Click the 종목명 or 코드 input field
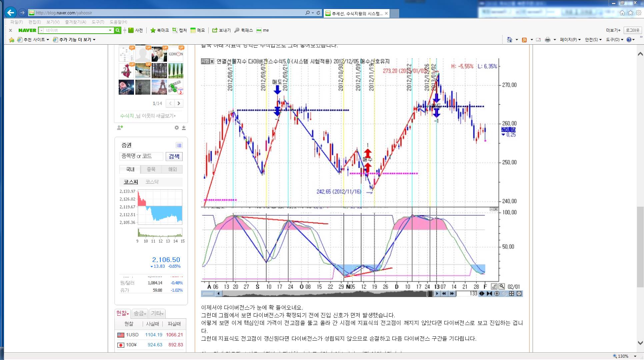Screen dimensions: 644x360 pyautogui.click(x=141, y=156)
